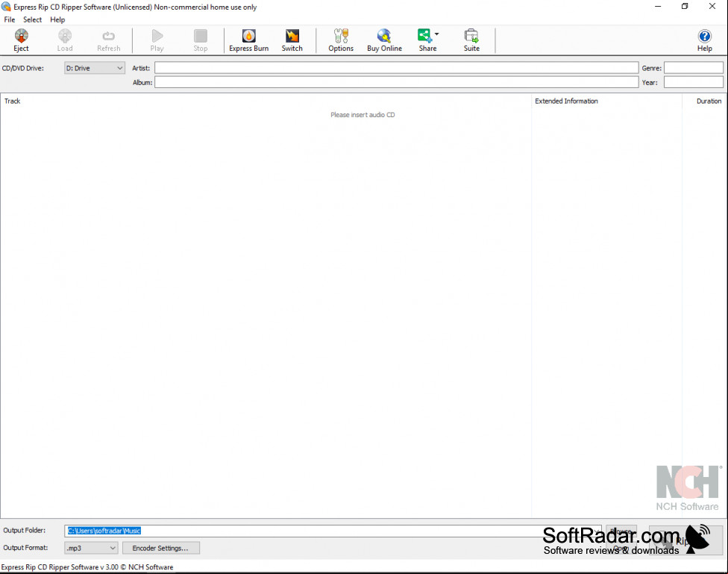Viewport: 728px width, 574px height.
Task: Click the Buy Online icon
Action: coord(384,40)
